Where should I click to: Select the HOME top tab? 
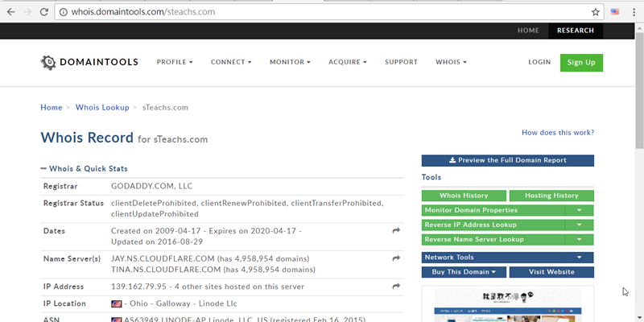528,31
